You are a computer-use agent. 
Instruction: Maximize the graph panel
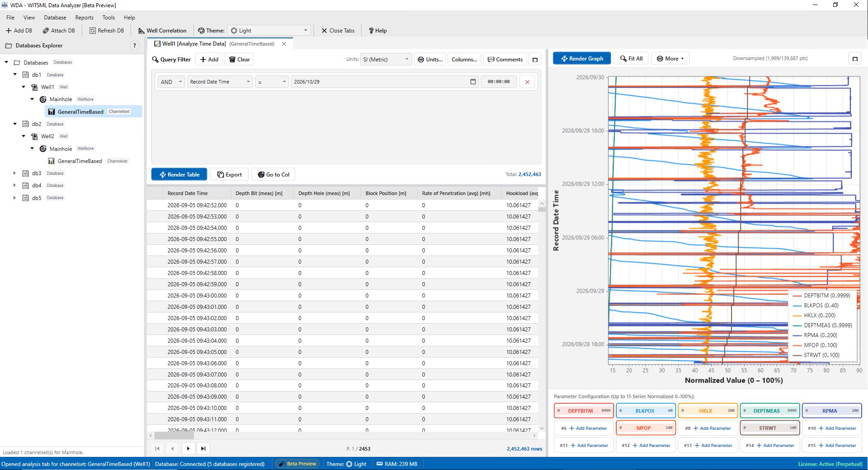click(x=855, y=59)
